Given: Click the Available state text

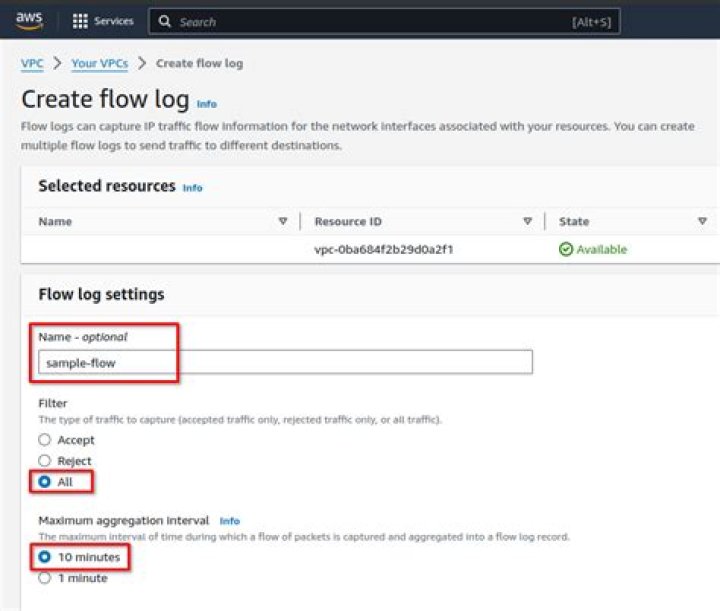Looking at the screenshot, I should pyautogui.click(x=602, y=249).
